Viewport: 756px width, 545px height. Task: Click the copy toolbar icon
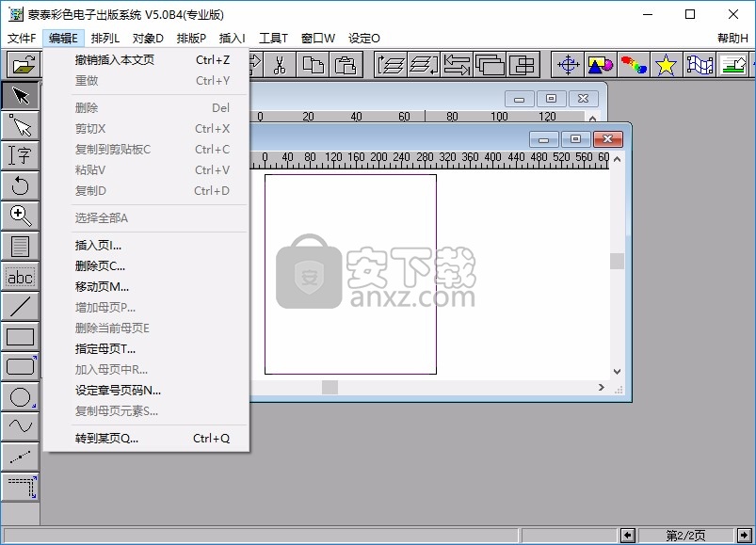click(313, 65)
